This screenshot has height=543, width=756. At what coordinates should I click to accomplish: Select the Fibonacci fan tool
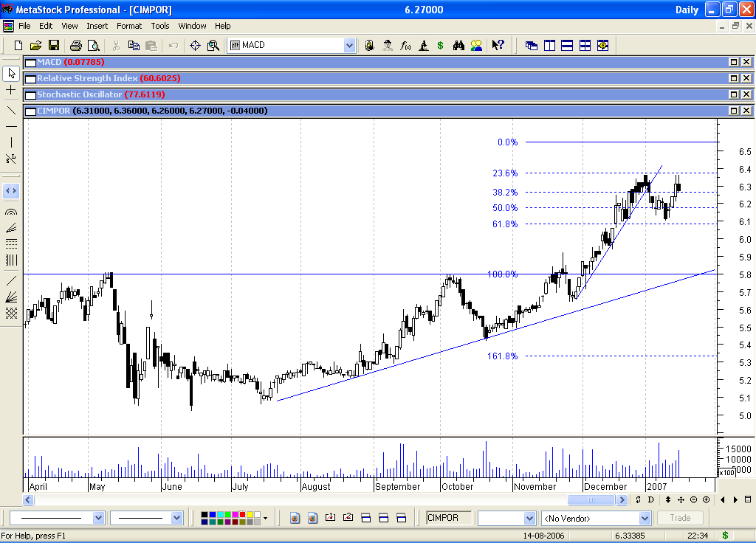click(x=11, y=227)
